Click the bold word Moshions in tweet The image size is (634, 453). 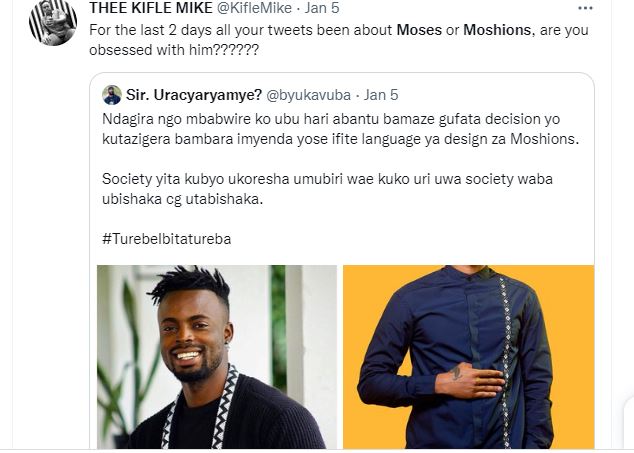pos(497,30)
